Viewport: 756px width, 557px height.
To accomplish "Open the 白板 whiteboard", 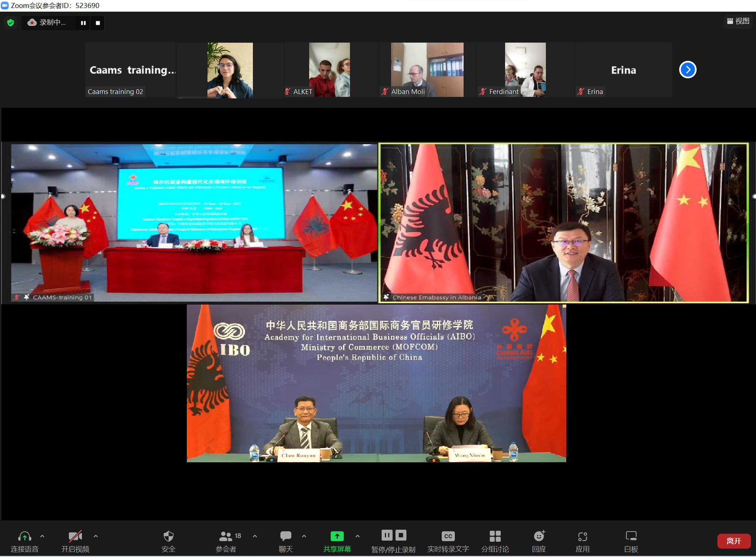I will 631,536.
